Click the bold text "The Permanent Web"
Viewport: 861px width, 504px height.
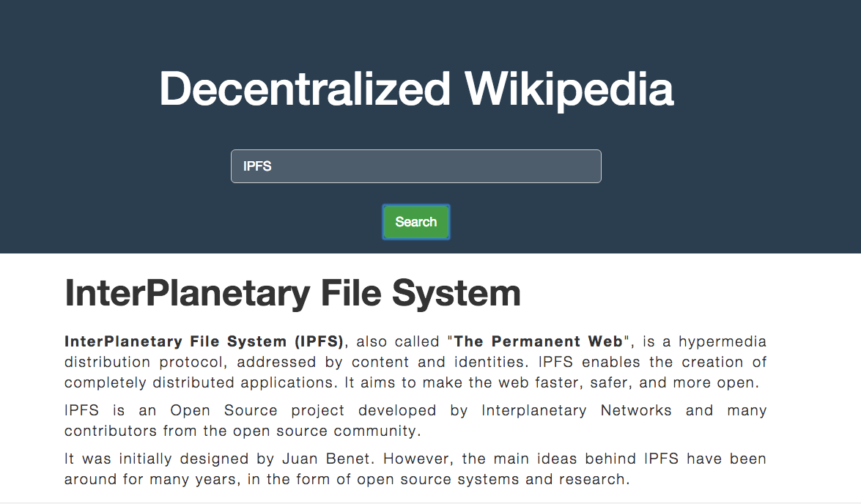538,341
